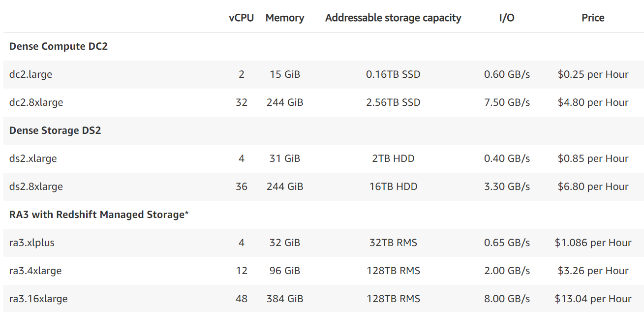Select the Dense Storage DS2 section heading

pos(55,131)
